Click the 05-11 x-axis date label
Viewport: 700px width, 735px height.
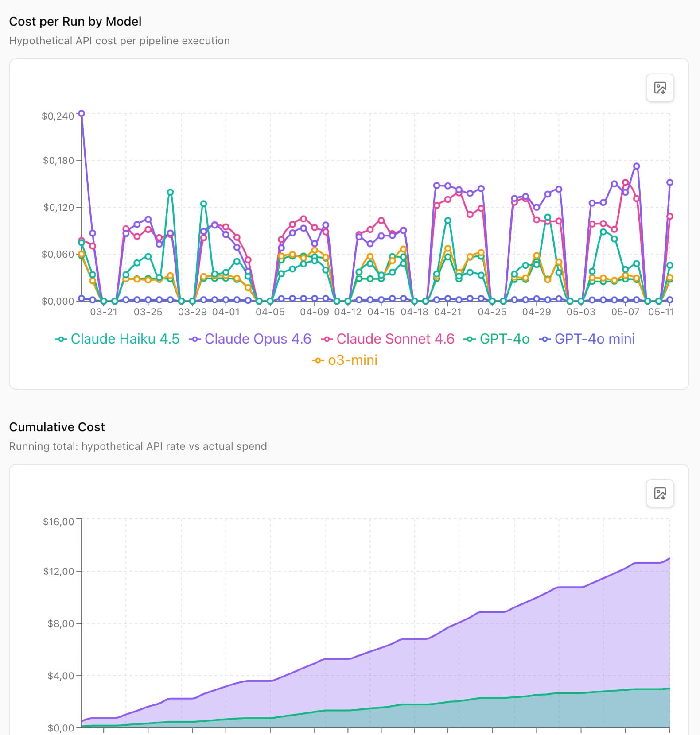pyautogui.click(x=661, y=312)
